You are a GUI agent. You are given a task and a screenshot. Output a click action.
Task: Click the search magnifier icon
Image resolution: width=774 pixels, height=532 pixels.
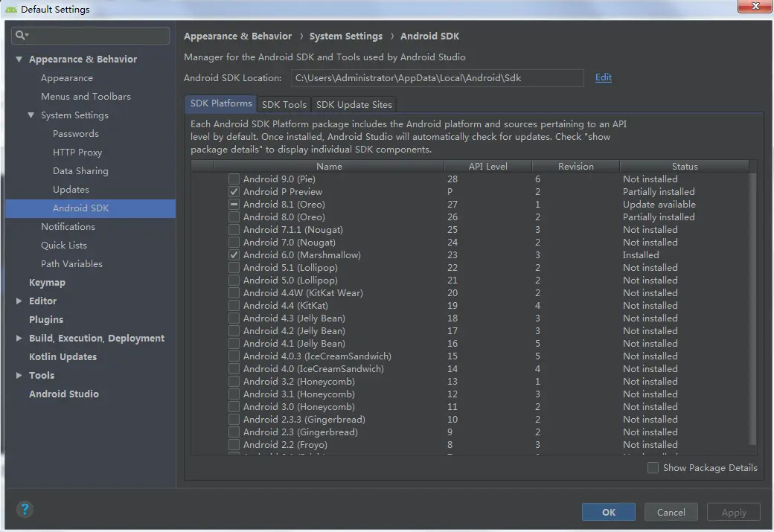tap(21, 35)
